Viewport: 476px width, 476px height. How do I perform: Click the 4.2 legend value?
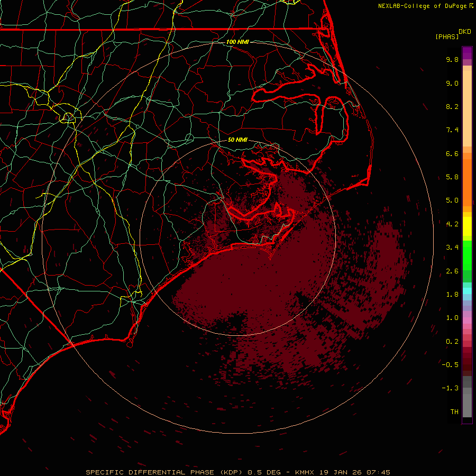[452, 224]
